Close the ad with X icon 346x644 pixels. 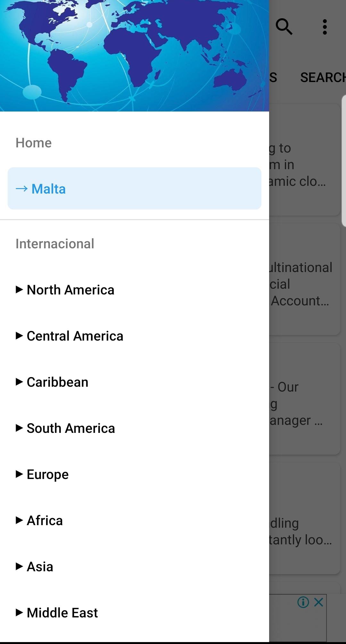(x=319, y=602)
